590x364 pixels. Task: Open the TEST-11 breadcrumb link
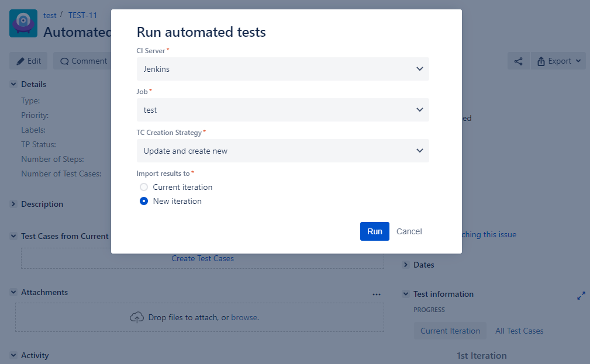82,15
